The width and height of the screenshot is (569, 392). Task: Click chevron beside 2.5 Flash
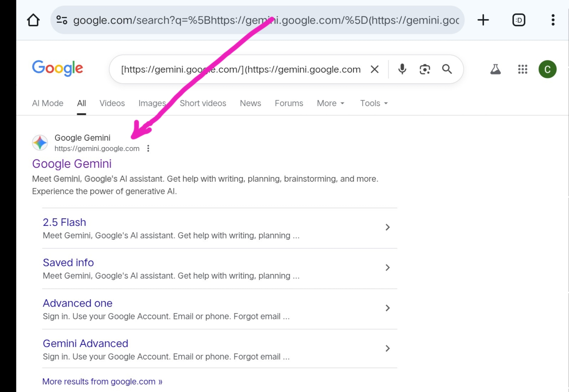pyautogui.click(x=388, y=227)
